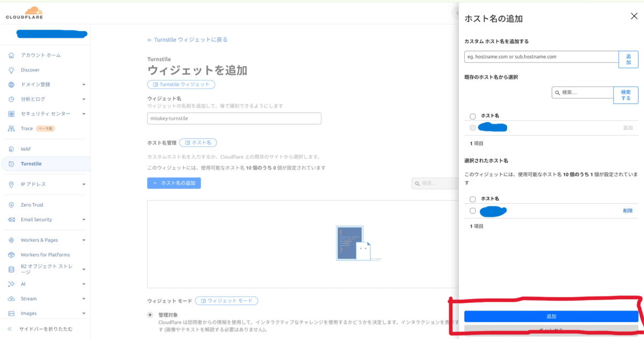Click the Images icon in sidebar
This screenshot has width=644, height=339.
[x=12, y=313]
